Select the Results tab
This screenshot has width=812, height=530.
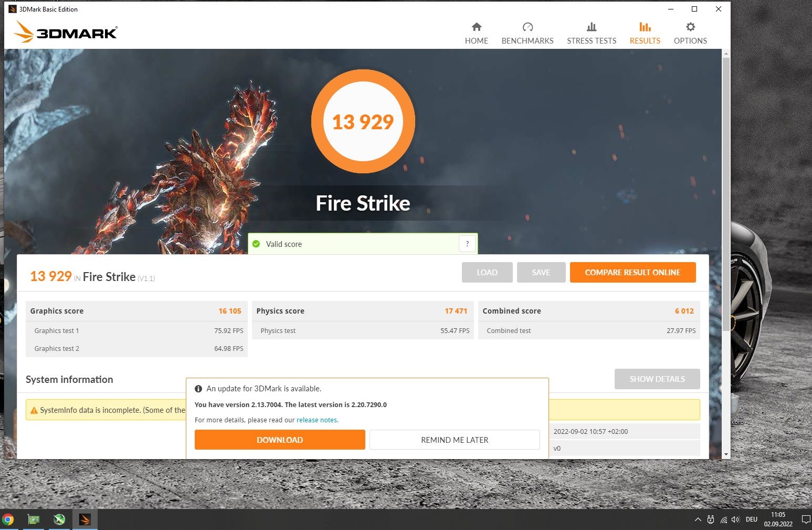645,34
